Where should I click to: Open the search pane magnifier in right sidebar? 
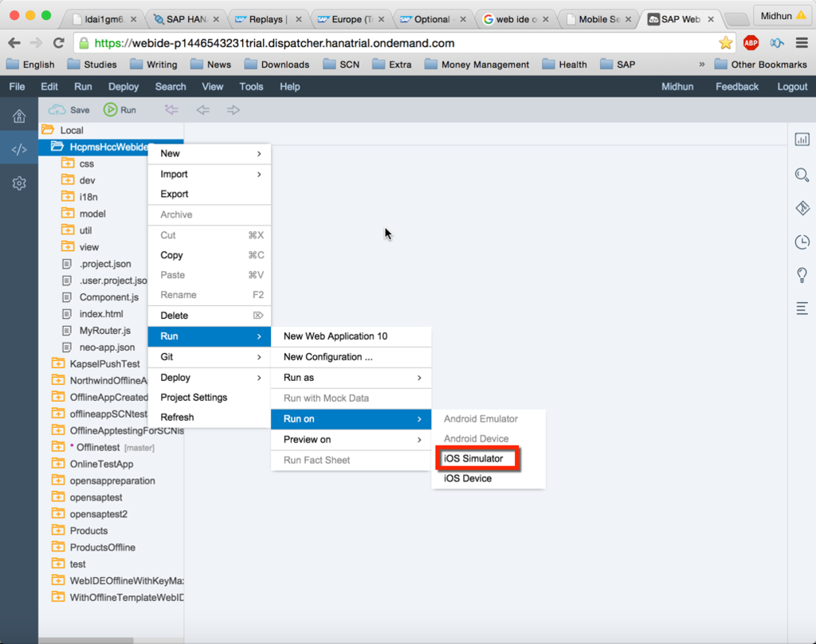click(x=802, y=175)
